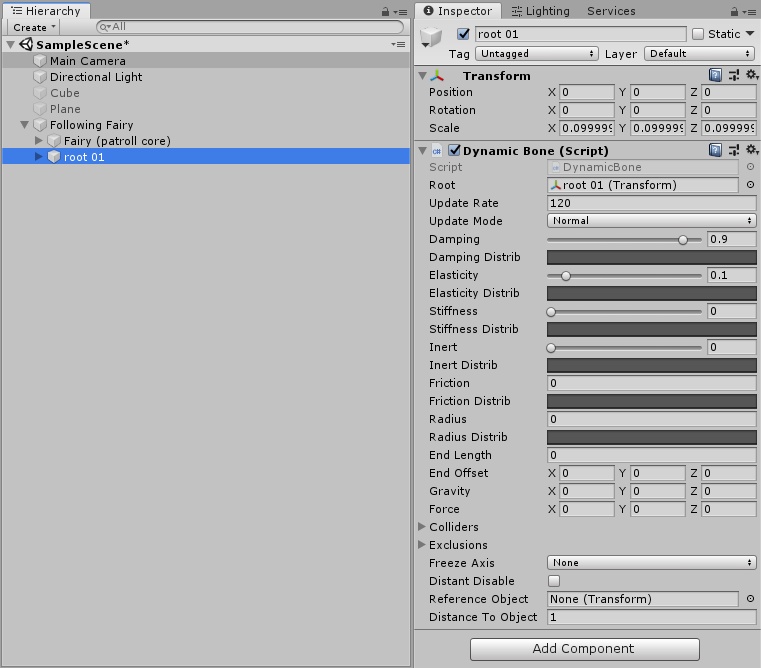Open the SampleScene options menu icon
Viewport: 761px width, 668px height.
click(x=398, y=44)
